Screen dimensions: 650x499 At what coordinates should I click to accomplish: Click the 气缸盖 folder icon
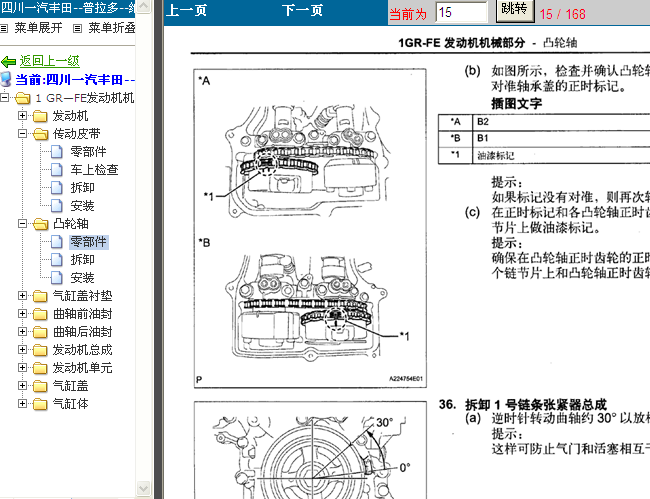point(40,386)
